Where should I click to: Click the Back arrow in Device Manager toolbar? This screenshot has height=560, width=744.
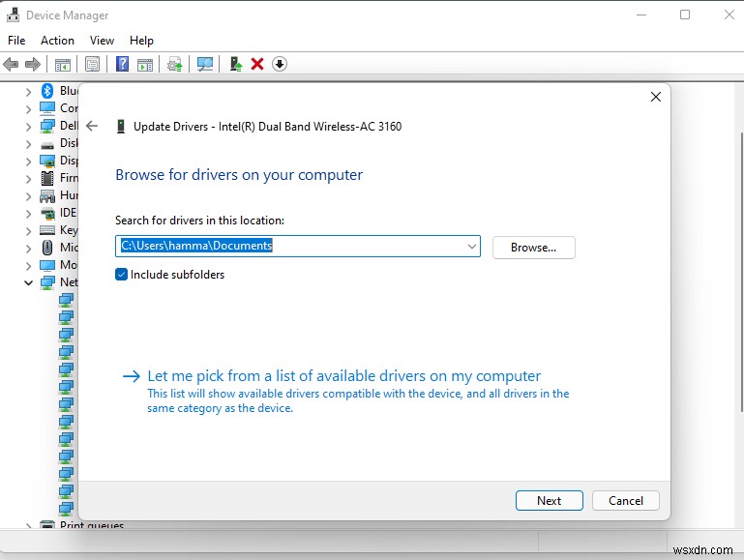pyautogui.click(x=11, y=64)
